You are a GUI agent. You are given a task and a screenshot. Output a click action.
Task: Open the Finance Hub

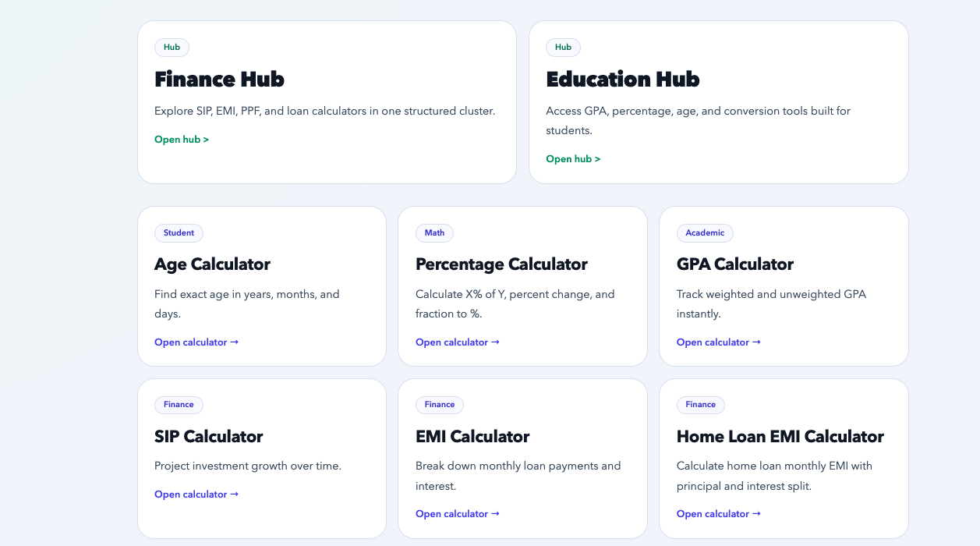(x=182, y=139)
